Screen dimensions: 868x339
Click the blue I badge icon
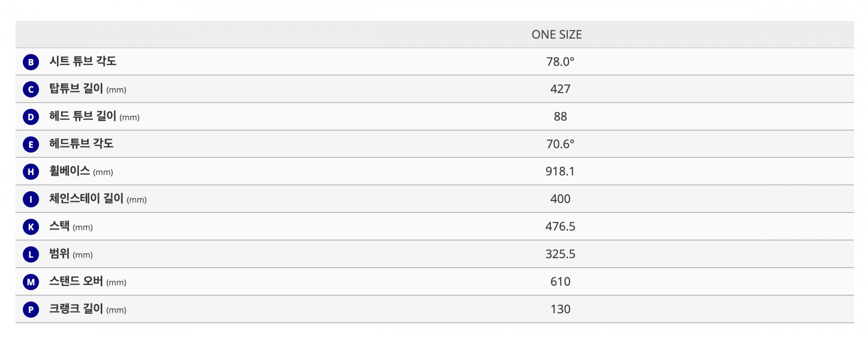tap(31, 199)
